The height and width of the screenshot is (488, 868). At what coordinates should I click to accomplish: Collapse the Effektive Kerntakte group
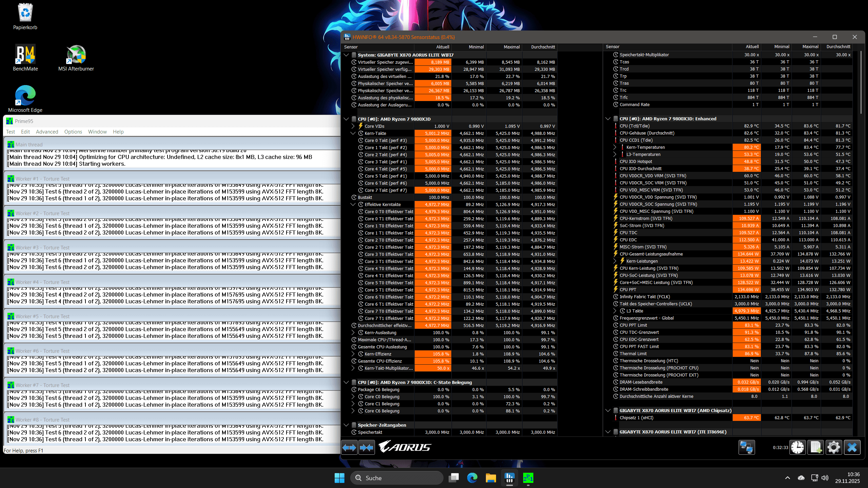coord(353,204)
